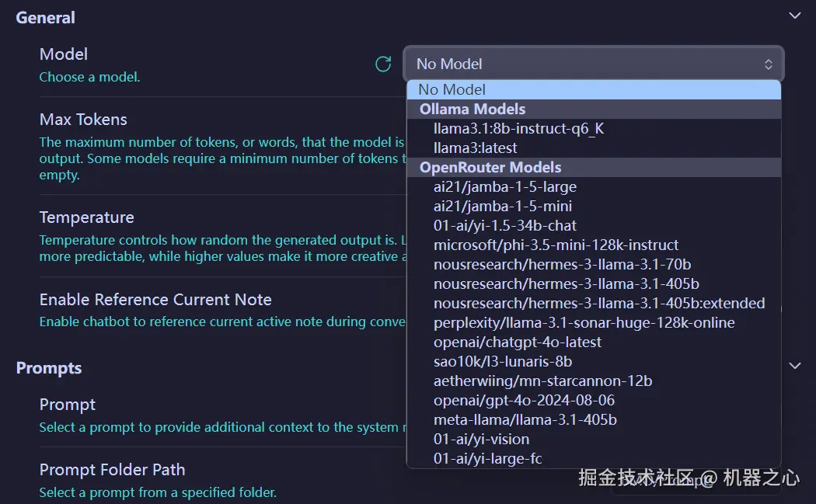Screen dimensions: 816x504
Task: Select perplexity/llama-3.1-sonar-huge-128k-online
Action: [584, 322]
